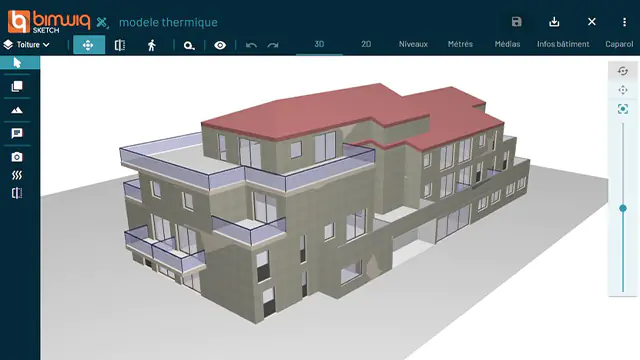Take a snapshot with camera icon

pos(17,157)
